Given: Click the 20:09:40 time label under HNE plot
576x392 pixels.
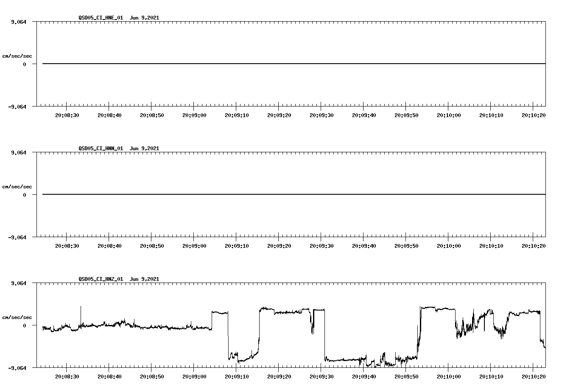Looking at the screenshot, I should (x=364, y=115).
